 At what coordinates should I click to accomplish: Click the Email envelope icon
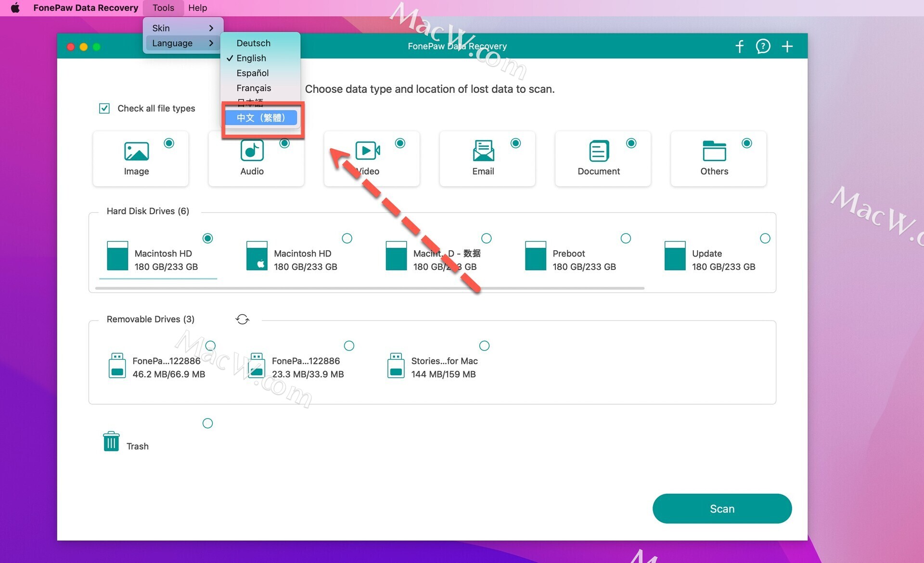tap(483, 151)
